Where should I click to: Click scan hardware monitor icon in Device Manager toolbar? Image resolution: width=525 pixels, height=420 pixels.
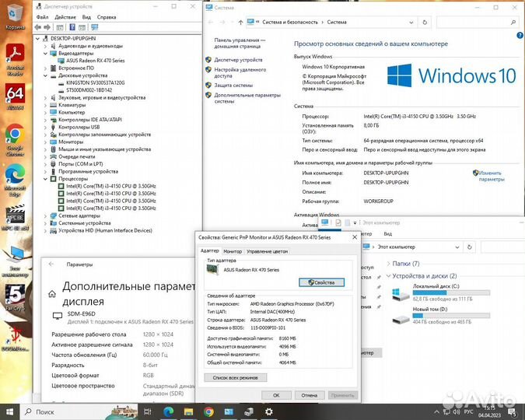coord(95,27)
